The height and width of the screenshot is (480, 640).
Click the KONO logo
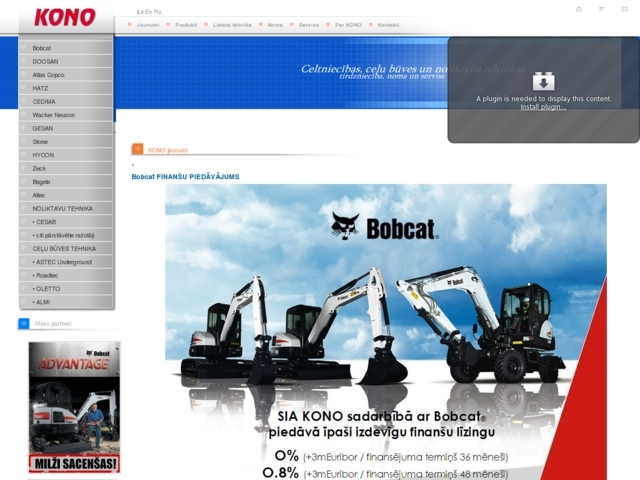click(65, 17)
